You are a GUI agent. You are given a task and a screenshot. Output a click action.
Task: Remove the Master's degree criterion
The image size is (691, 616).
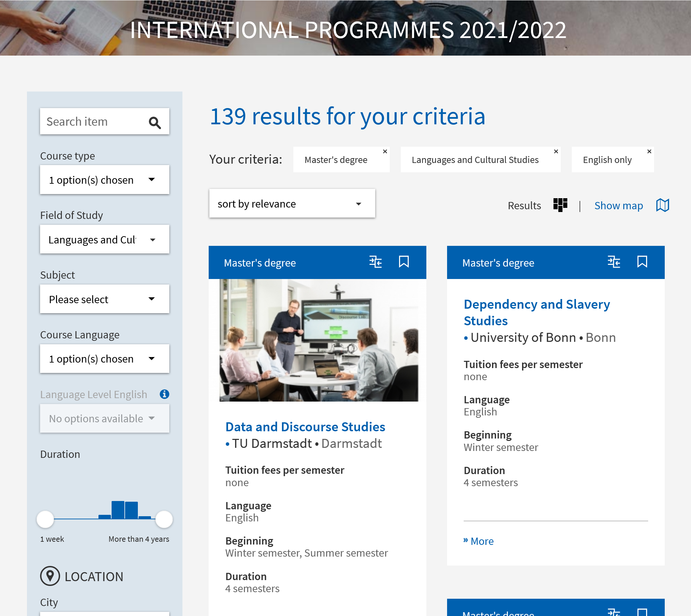(x=385, y=152)
